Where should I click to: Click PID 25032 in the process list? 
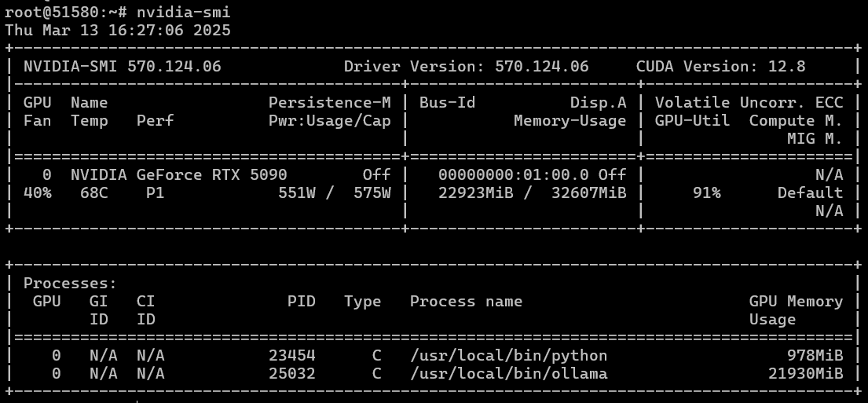(x=291, y=374)
